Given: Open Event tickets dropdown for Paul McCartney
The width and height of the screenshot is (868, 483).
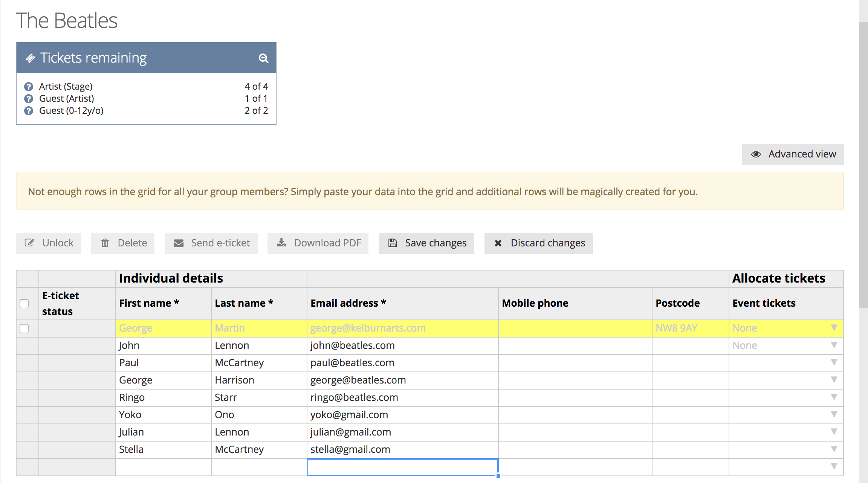Looking at the screenshot, I should pos(834,362).
